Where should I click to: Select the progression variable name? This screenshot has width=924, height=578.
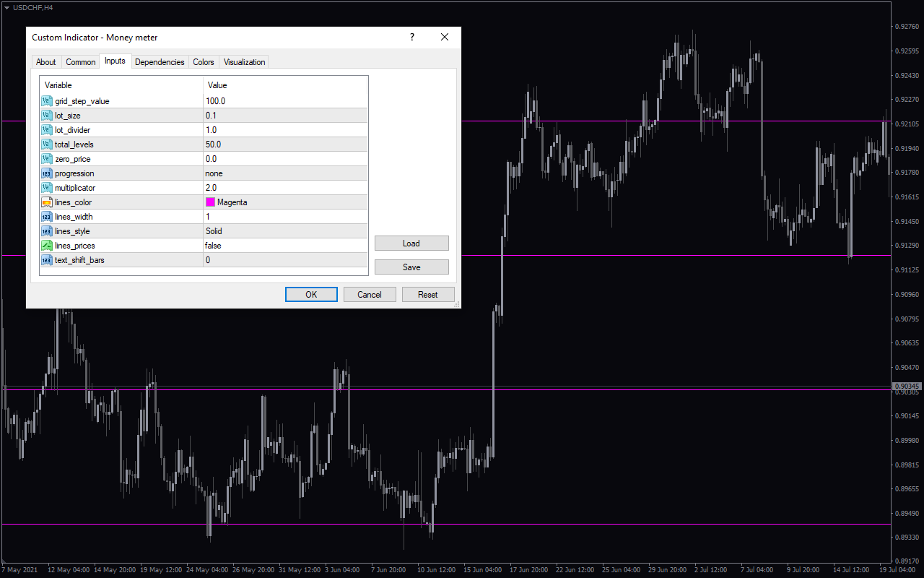click(x=74, y=173)
